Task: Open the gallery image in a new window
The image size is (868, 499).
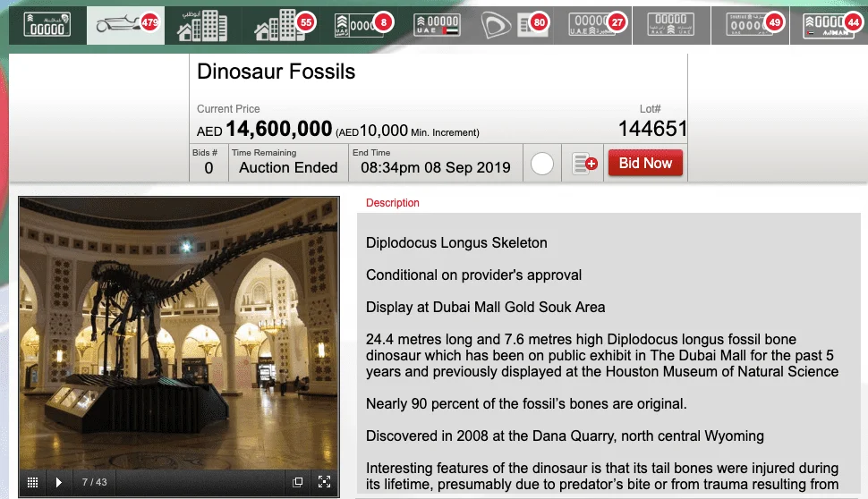Action: [298, 482]
